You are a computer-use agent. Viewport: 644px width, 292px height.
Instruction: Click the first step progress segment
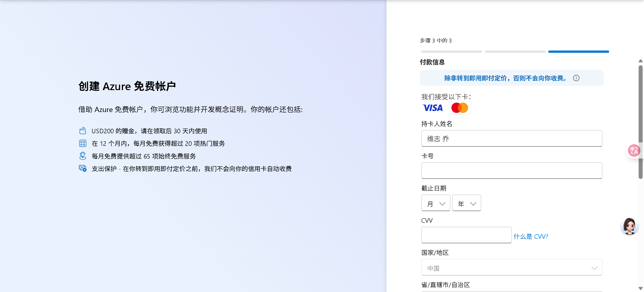tap(451, 52)
